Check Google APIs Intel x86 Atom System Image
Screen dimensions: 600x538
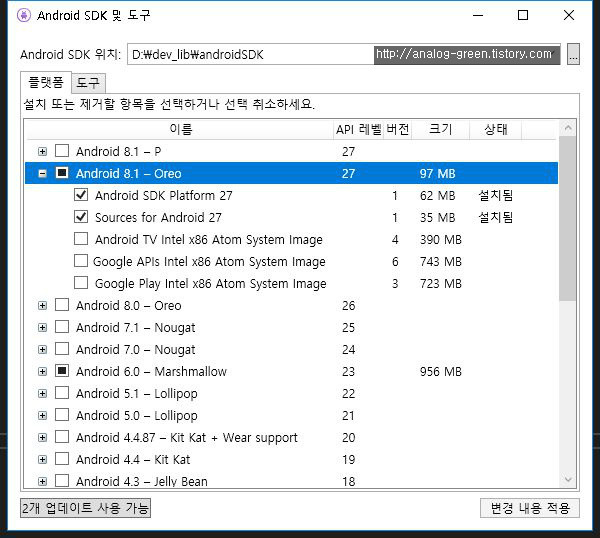(x=81, y=261)
